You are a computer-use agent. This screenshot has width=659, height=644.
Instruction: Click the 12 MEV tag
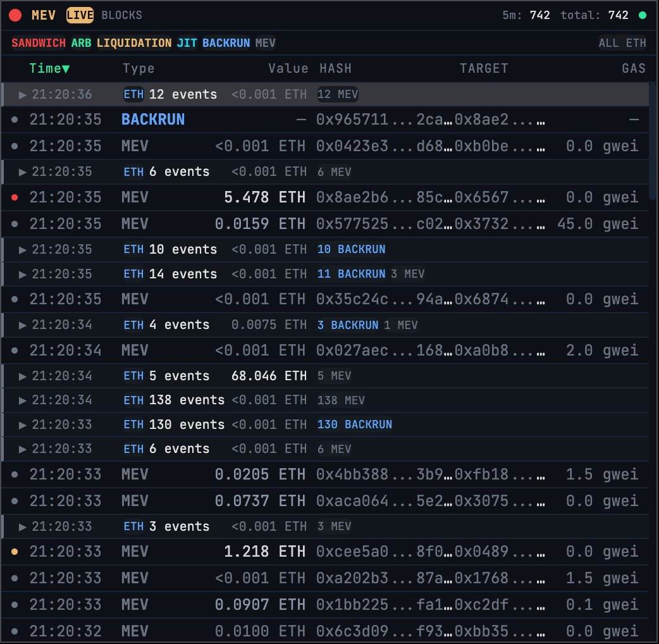point(338,94)
